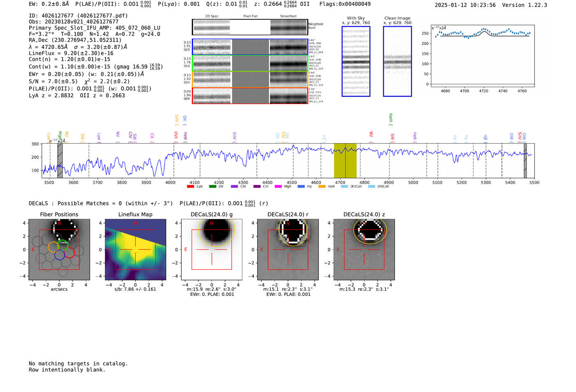Click the Flags:0x00400049 text
576x392 pixels.
[345, 4]
